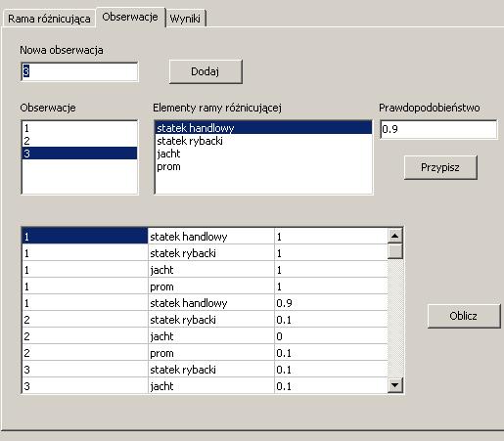Open the Wyniki tab

click(185, 19)
